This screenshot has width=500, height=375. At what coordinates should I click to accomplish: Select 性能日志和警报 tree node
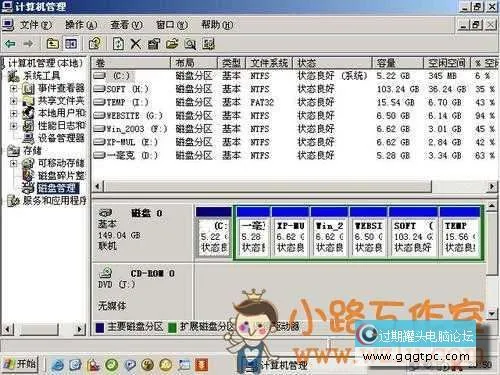pyautogui.click(x=62, y=126)
